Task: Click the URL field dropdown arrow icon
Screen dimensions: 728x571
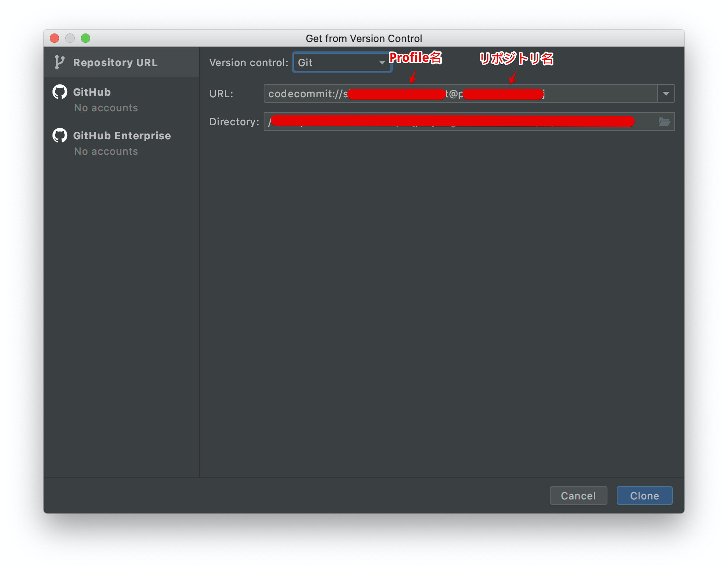Action: pyautogui.click(x=665, y=93)
